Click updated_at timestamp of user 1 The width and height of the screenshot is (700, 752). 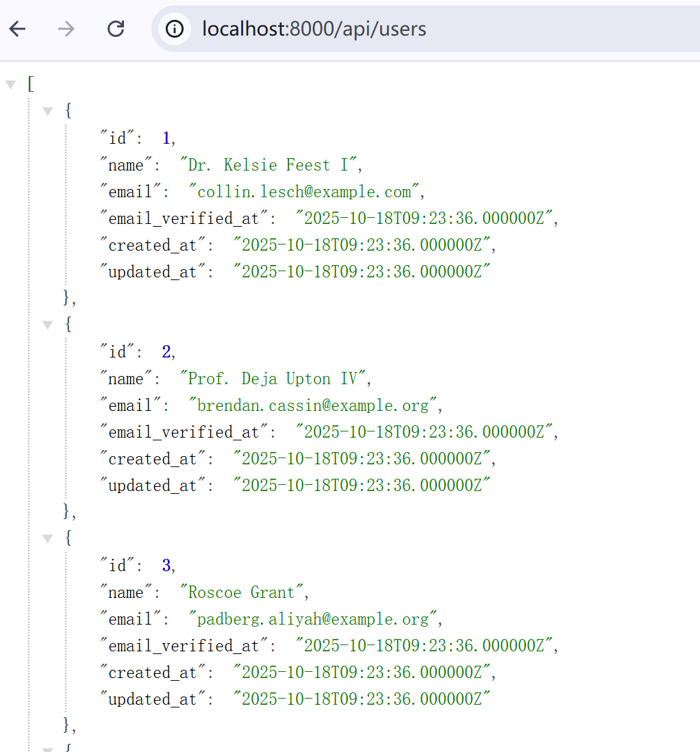click(x=362, y=272)
